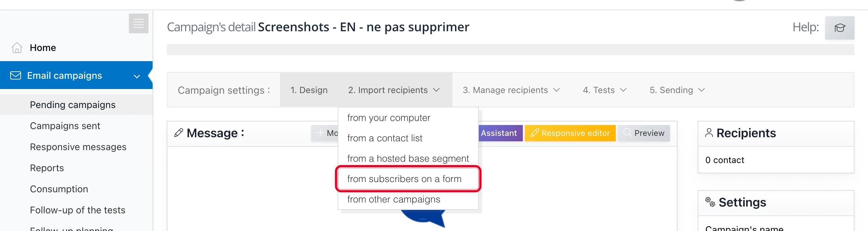Click the pencil icon next to Message

179,133
